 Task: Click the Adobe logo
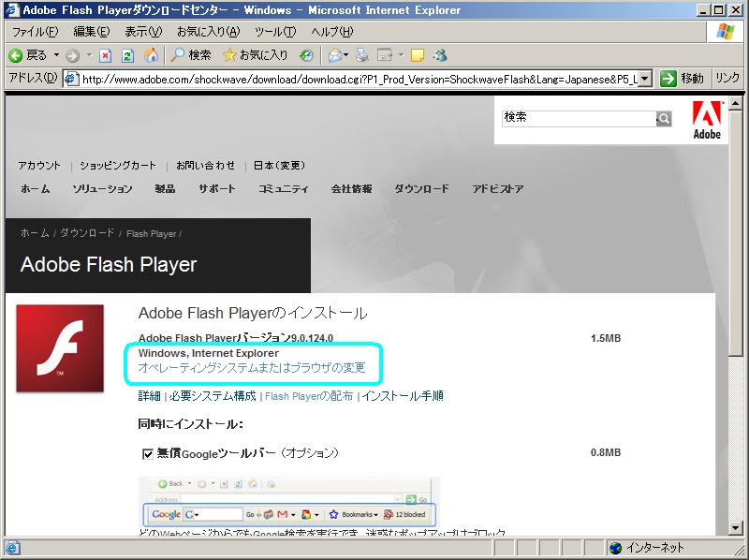coord(707,120)
